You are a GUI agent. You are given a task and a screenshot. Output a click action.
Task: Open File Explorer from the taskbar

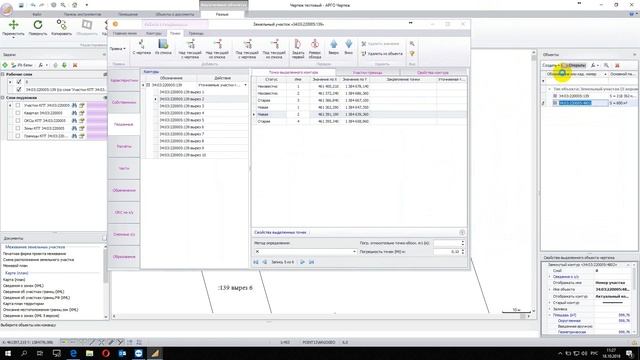[89, 353]
